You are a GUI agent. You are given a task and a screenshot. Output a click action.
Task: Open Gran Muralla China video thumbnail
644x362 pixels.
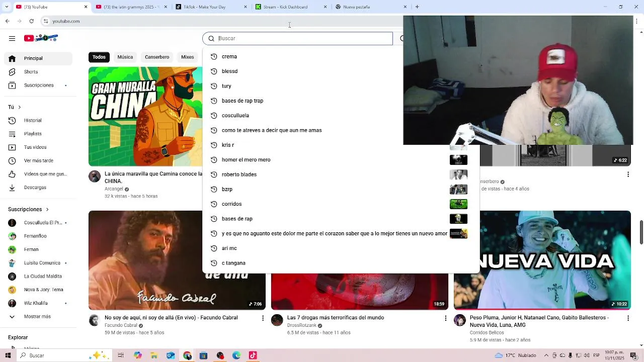click(x=145, y=117)
